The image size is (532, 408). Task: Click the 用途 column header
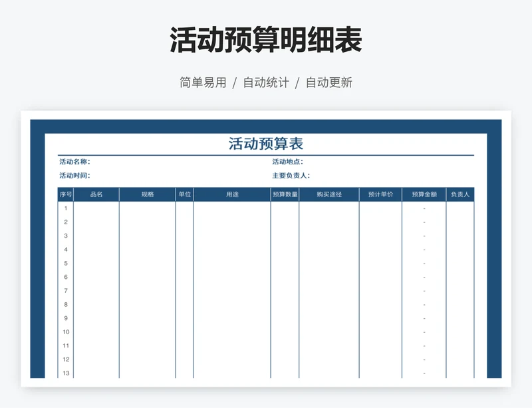click(x=232, y=194)
